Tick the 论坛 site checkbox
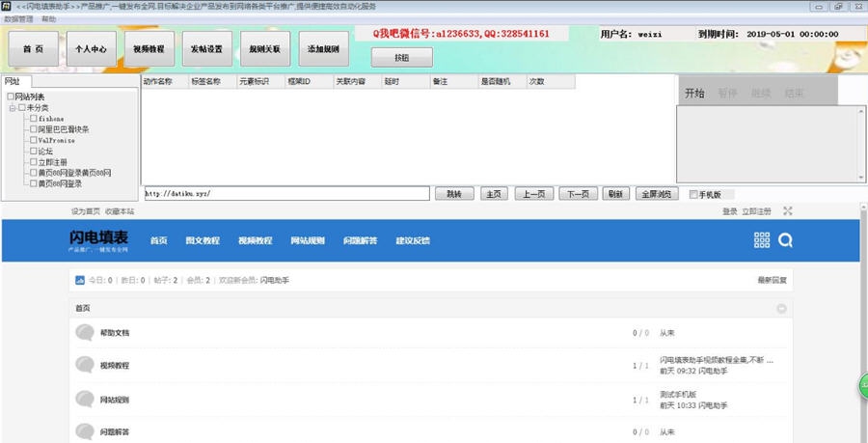 point(34,151)
